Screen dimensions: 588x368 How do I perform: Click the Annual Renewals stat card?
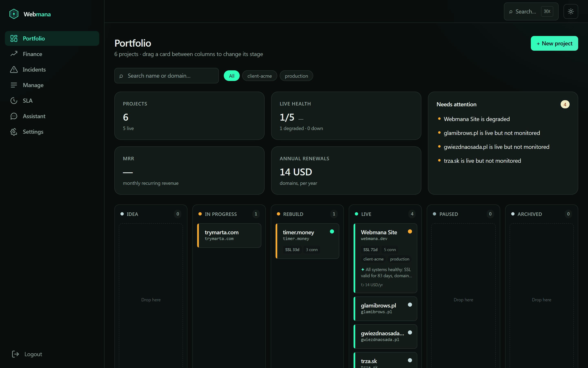tap(346, 170)
